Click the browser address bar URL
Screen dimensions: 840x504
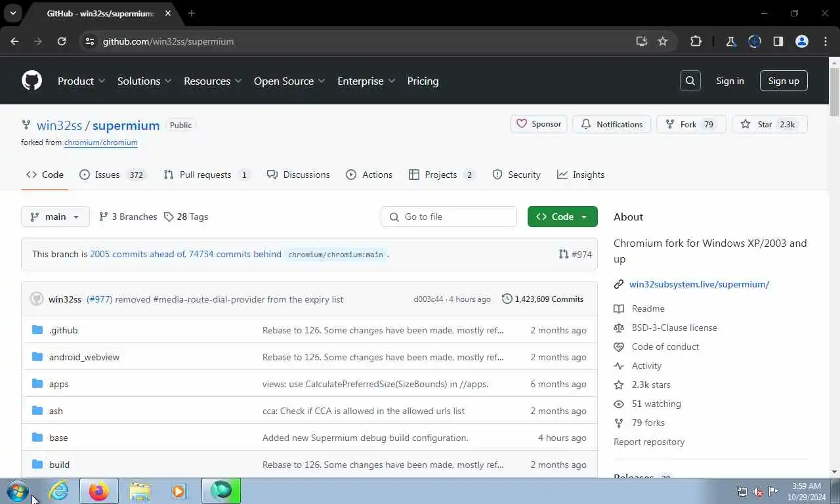click(168, 41)
